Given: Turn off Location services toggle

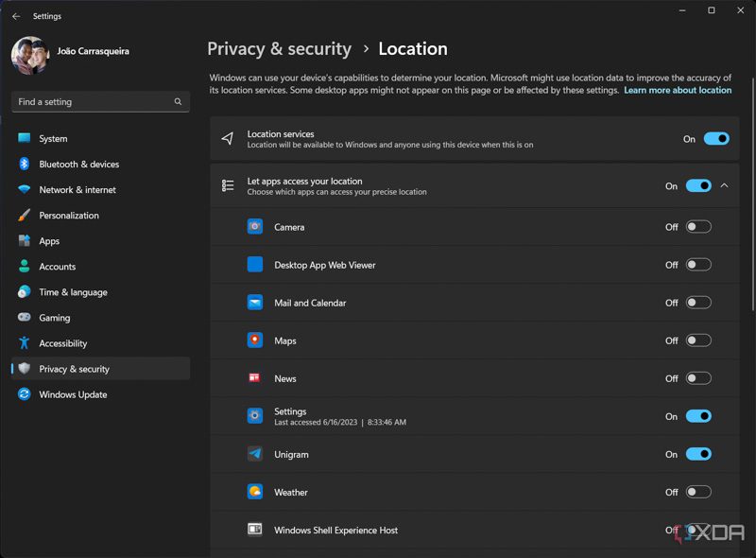Looking at the screenshot, I should coord(716,139).
